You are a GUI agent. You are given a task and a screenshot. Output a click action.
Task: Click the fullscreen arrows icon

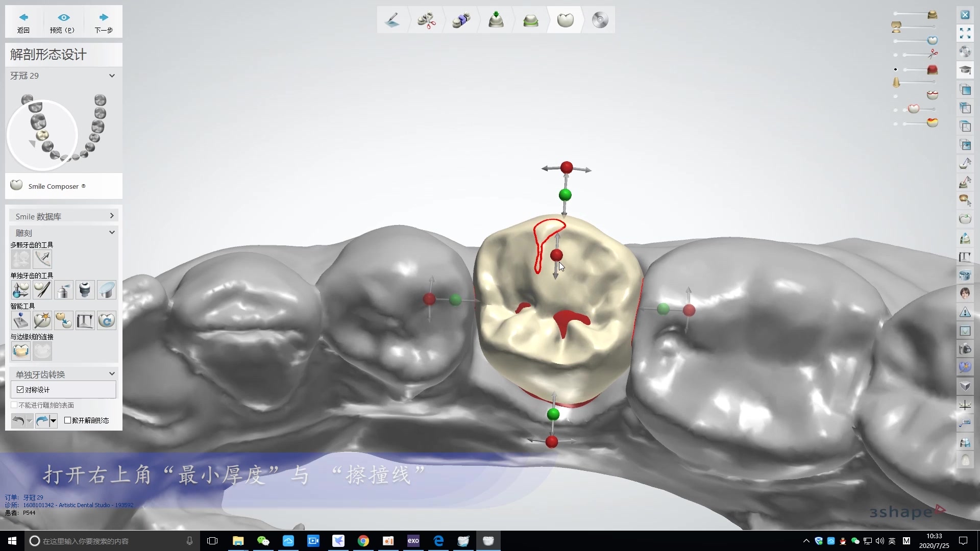pos(965,34)
